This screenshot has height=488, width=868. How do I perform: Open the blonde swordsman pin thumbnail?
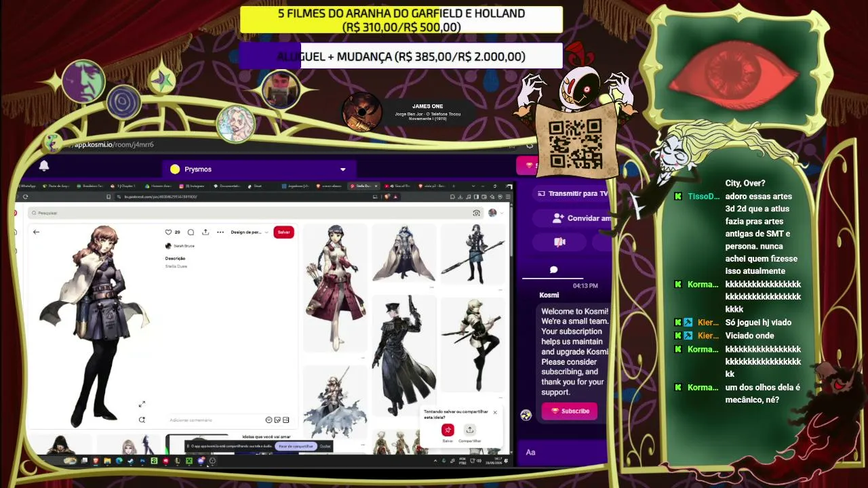pos(473,345)
